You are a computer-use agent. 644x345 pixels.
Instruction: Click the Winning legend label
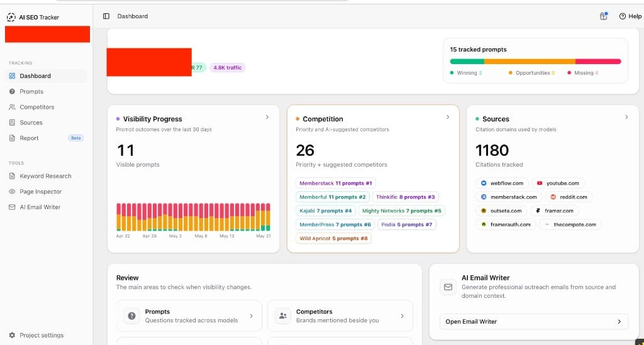click(467, 73)
